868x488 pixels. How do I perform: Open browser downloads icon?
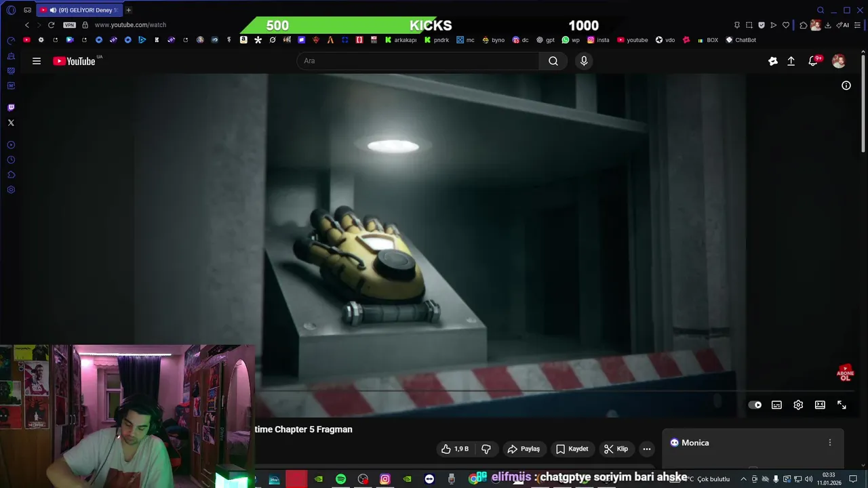click(x=828, y=25)
